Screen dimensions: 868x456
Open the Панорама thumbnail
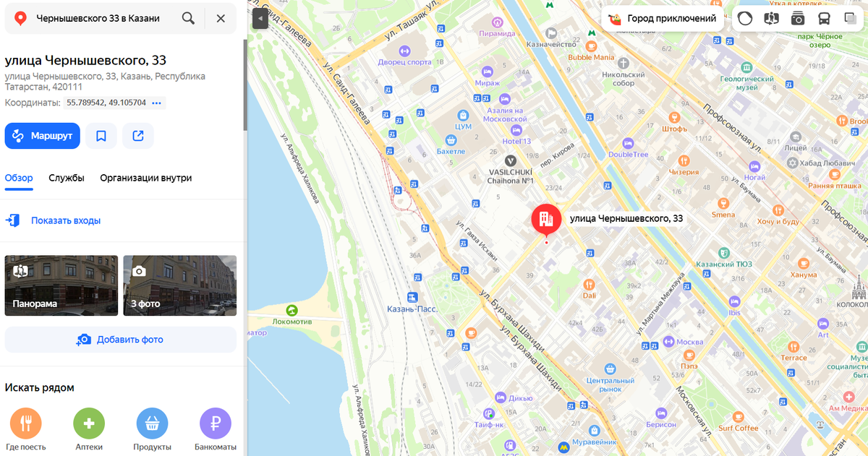click(61, 285)
